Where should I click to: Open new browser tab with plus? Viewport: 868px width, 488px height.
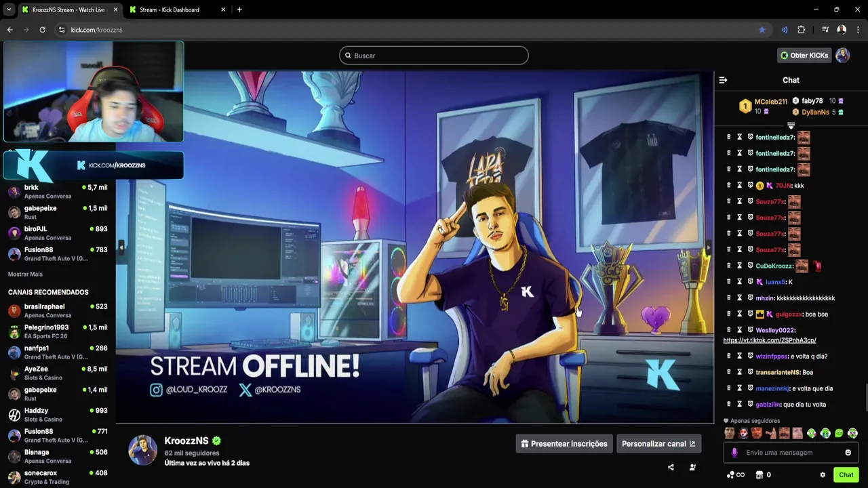(239, 9)
